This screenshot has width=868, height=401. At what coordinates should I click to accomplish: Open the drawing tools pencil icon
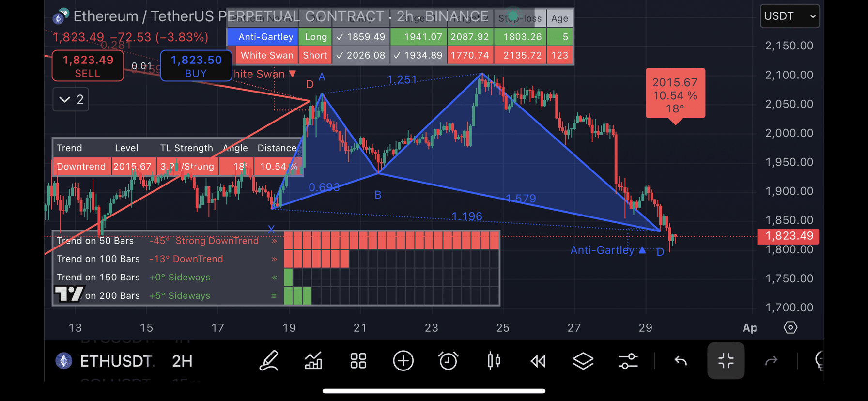pos(269,361)
